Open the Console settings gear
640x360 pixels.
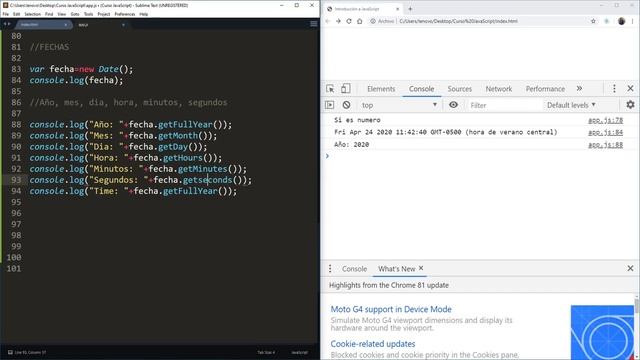(630, 105)
